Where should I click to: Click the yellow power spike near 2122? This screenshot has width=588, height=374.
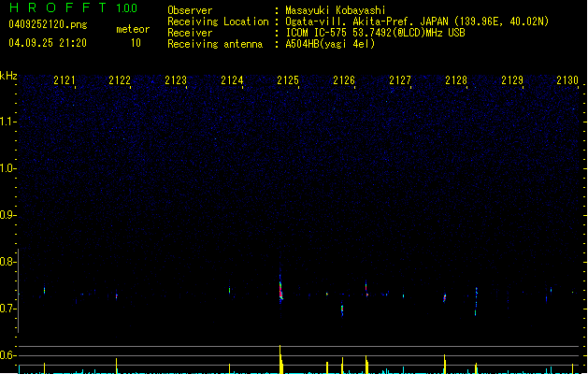click(x=117, y=366)
